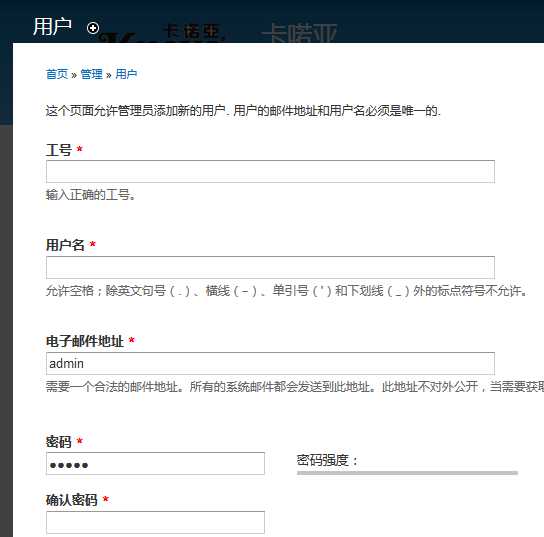The width and height of the screenshot is (544, 537).
Task: Click the email hint starting with 需要一个合法的邮件地址
Action: coord(295,387)
